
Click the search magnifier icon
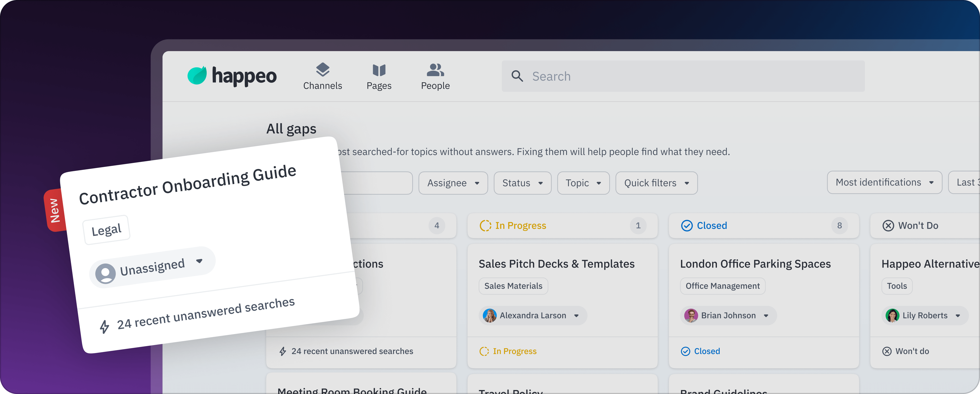(517, 76)
